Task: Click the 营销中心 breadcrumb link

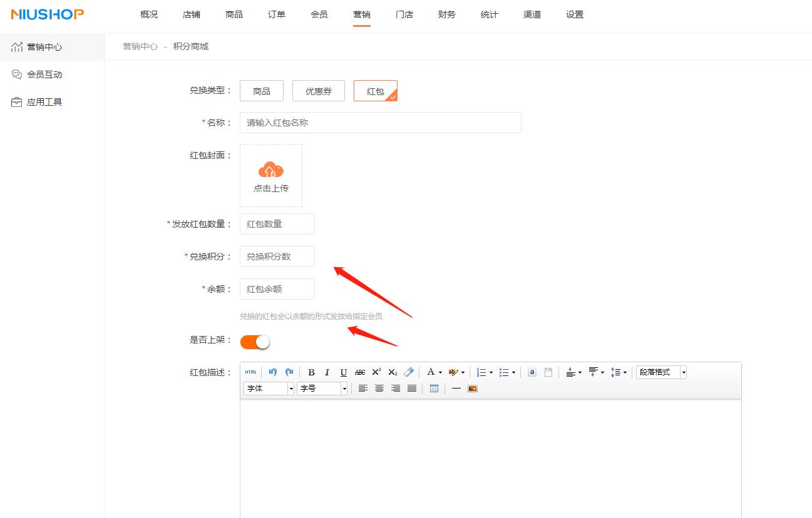Action: point(140,46)
